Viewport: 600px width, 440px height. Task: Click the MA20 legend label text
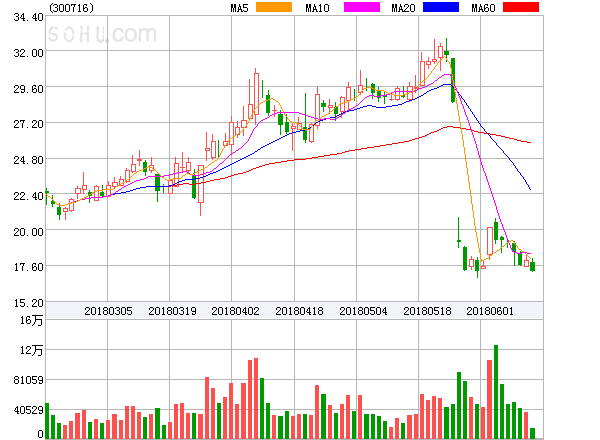pos(403,8)
